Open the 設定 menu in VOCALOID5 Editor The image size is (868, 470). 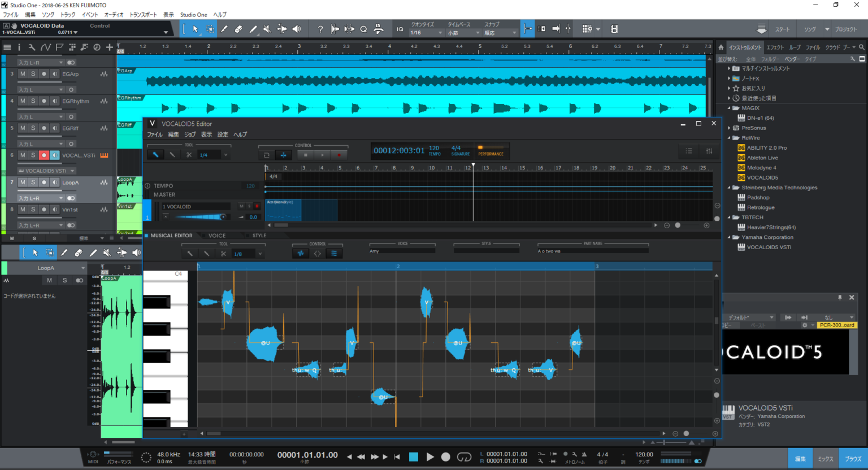222,134
